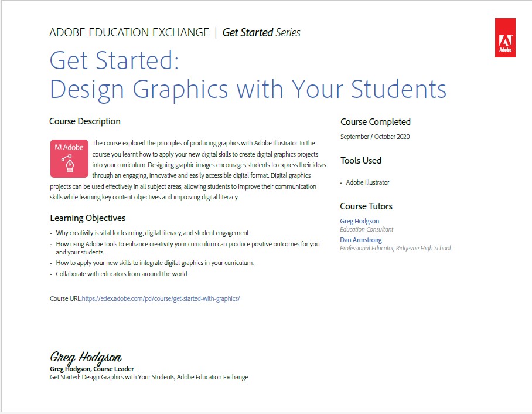Click the Course Tutors heading
Image resolution: width=532 pixels, height=414 pixels.
366,206
